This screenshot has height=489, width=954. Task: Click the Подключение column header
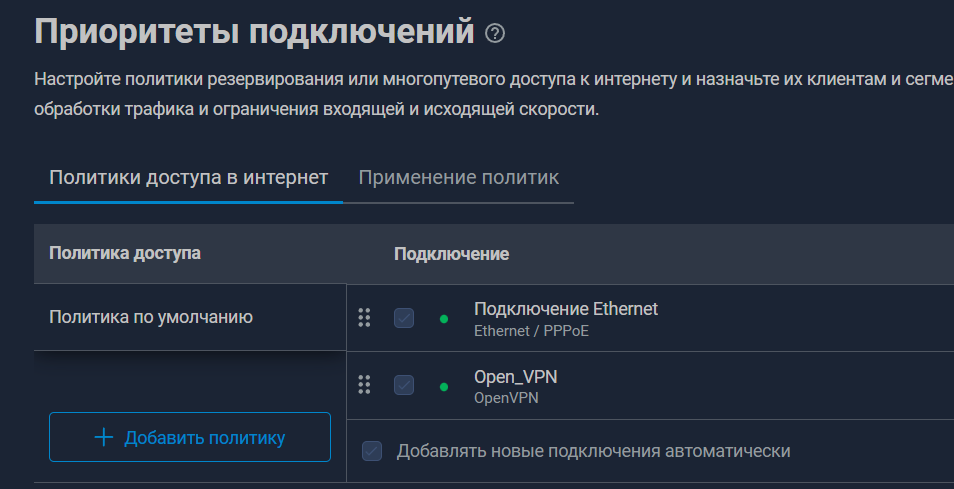(x=451, y=254)
